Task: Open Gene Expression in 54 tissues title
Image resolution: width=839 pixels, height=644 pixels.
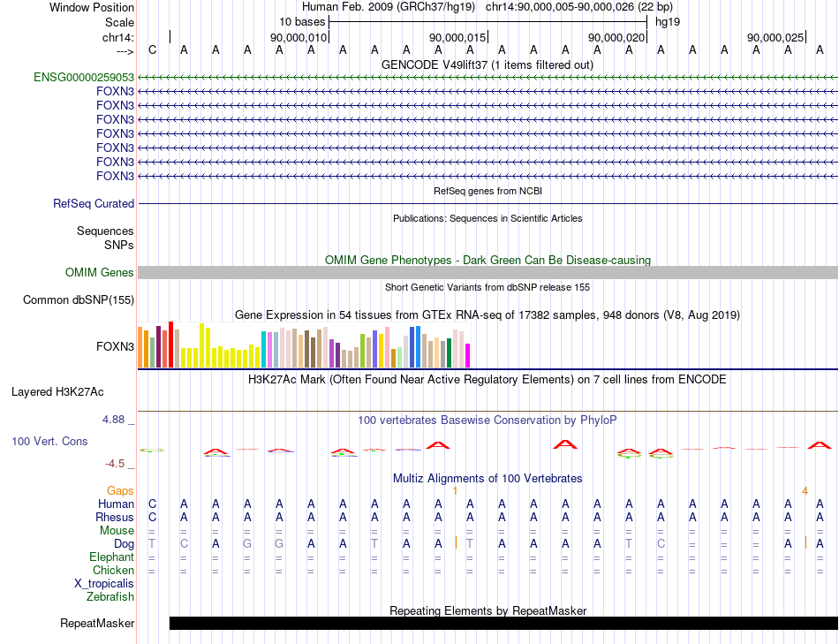Action: [488, 315]
